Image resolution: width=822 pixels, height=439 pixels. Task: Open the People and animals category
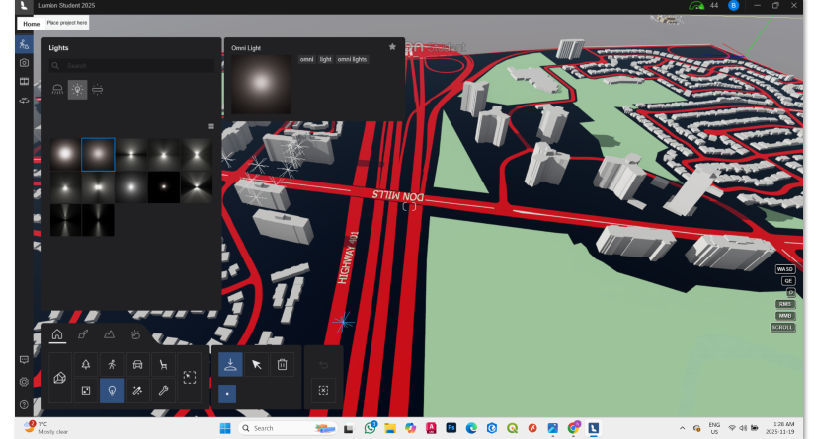(111, 366)
